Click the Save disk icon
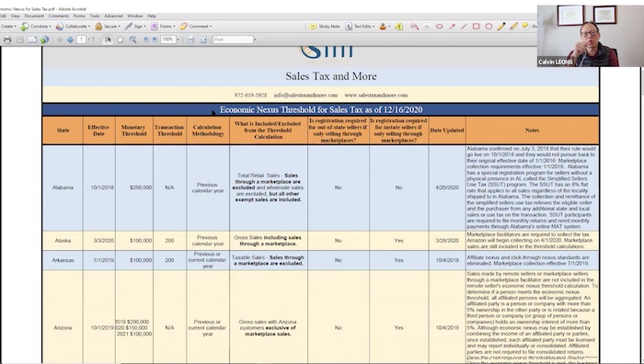Viewport: 644px width, 364px height. point(19,40)
